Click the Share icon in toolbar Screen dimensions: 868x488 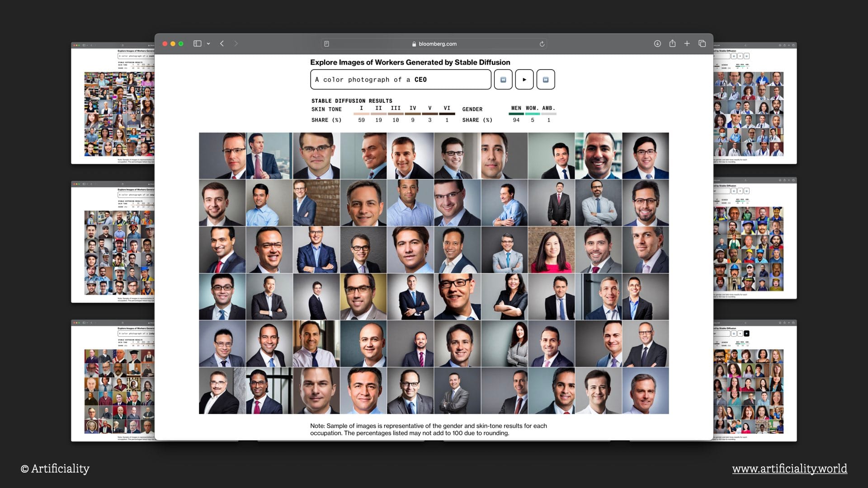pyautogui.click(x=672, y=44)
